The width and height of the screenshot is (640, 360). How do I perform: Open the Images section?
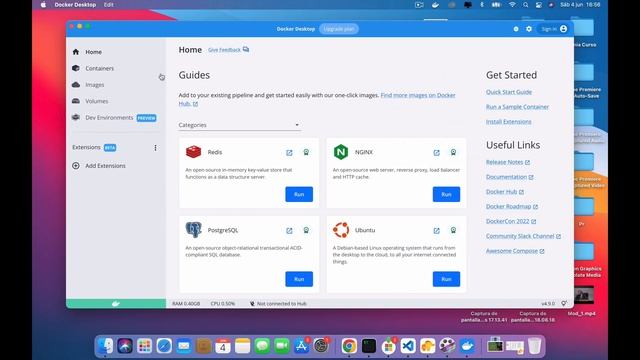(95, 84)
